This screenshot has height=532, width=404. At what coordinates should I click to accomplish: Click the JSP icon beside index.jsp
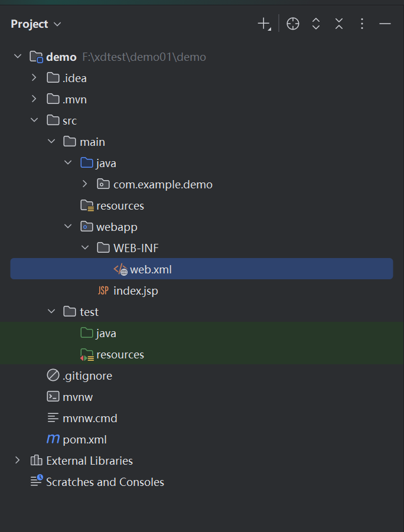[103, 291]
